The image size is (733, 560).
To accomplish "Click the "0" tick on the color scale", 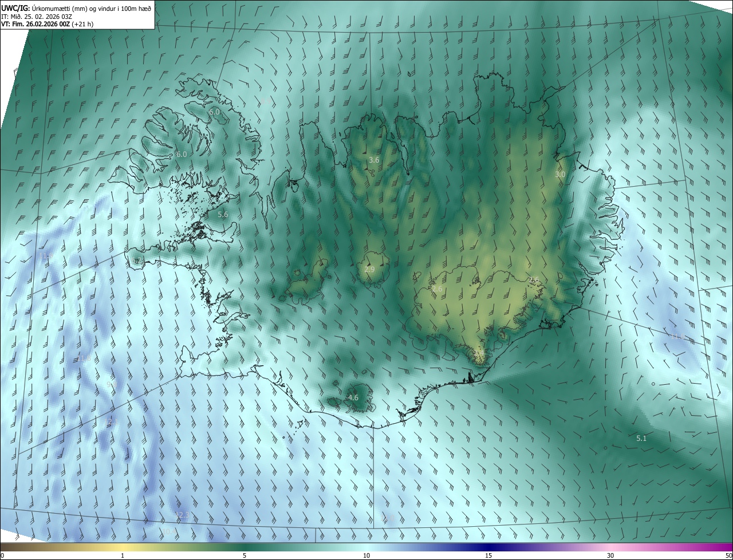I will point(2,555).
